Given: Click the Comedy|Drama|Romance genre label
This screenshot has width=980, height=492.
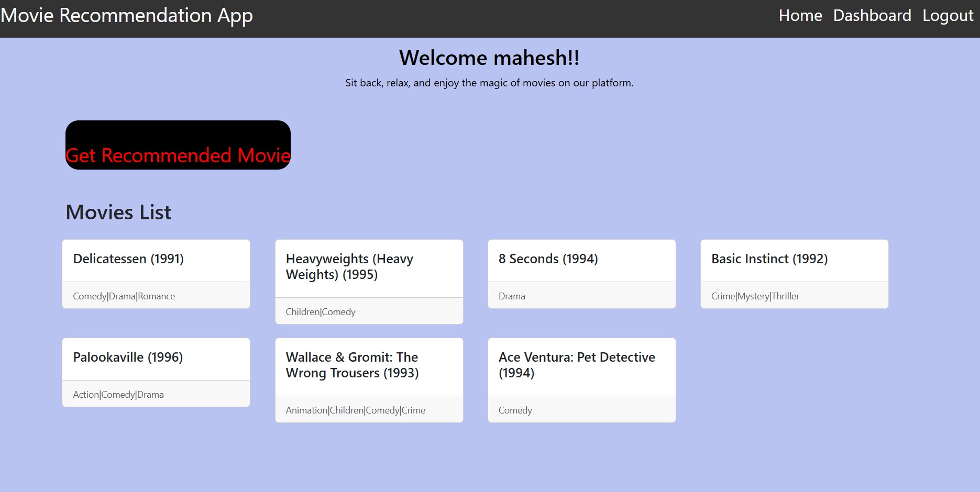Looking at the screenshot, I should [x=123, y=296].
